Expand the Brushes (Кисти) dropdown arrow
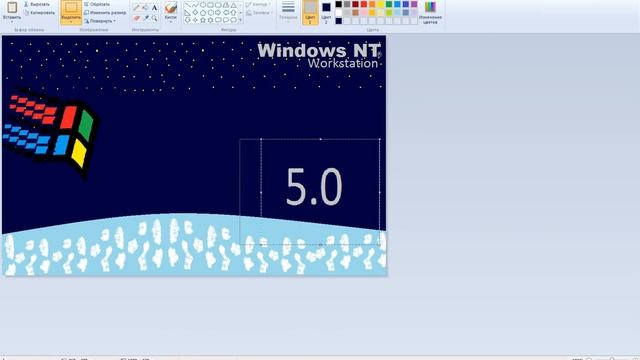 tap(171, 22)
